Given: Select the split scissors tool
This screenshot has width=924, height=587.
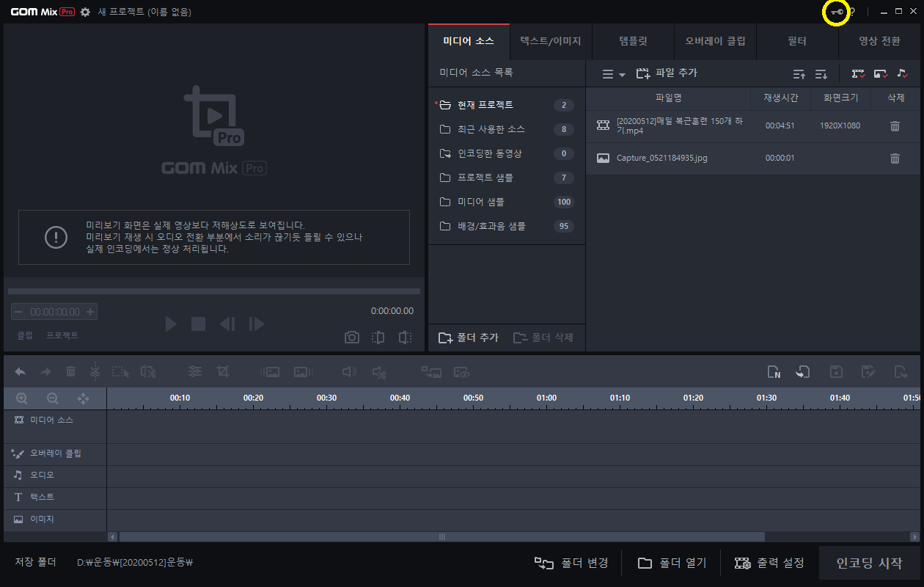Looking at the screenshot, I should click(95, 371).
